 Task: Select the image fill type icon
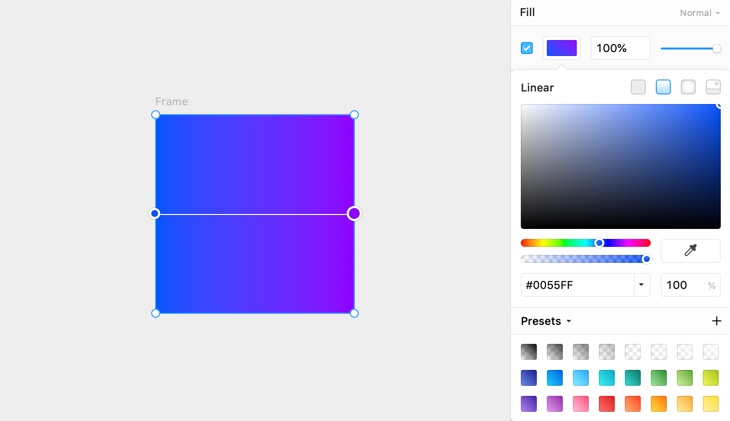[713, 87]
